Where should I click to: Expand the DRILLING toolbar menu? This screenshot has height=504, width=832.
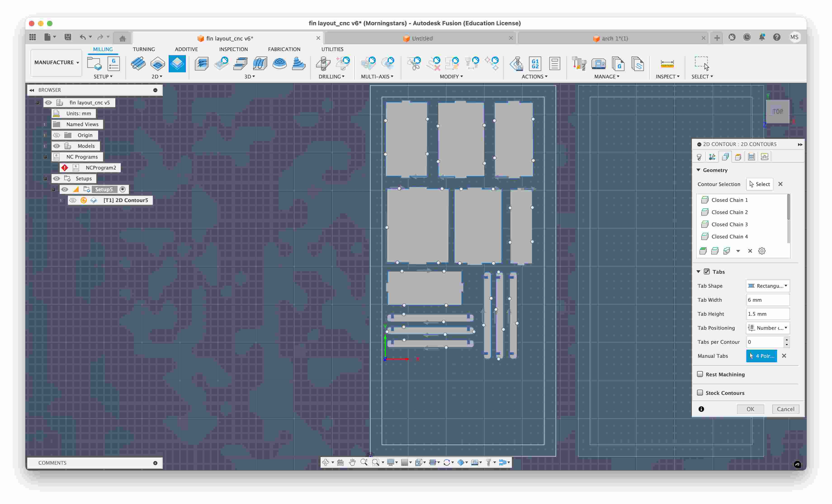331,77
